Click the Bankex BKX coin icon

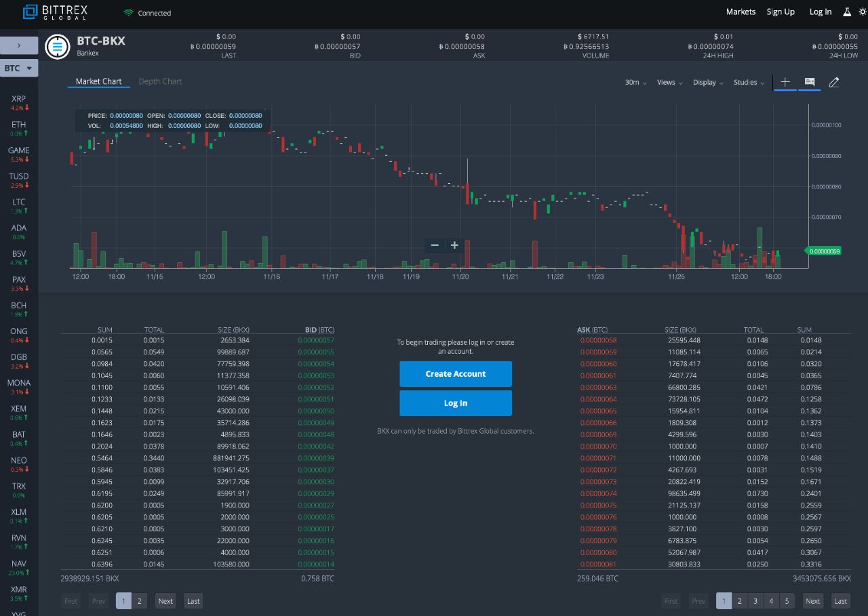[58, 46]
